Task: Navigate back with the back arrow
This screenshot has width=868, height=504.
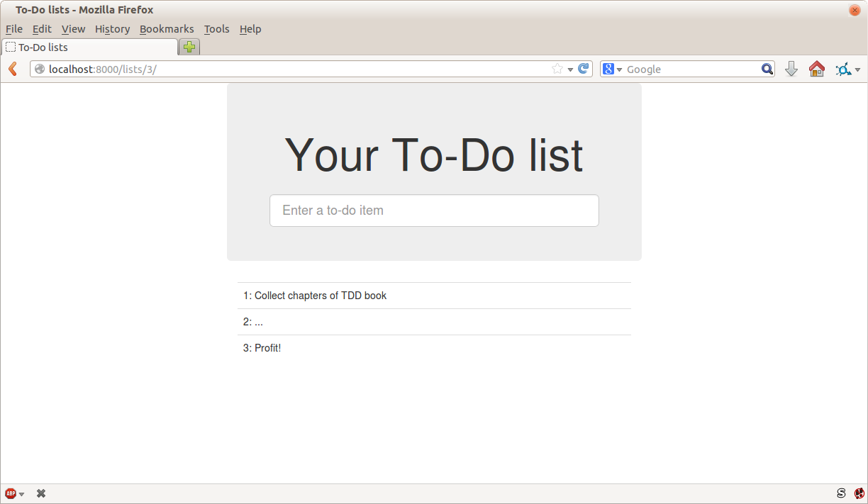Action: click(x=12, y=69)
